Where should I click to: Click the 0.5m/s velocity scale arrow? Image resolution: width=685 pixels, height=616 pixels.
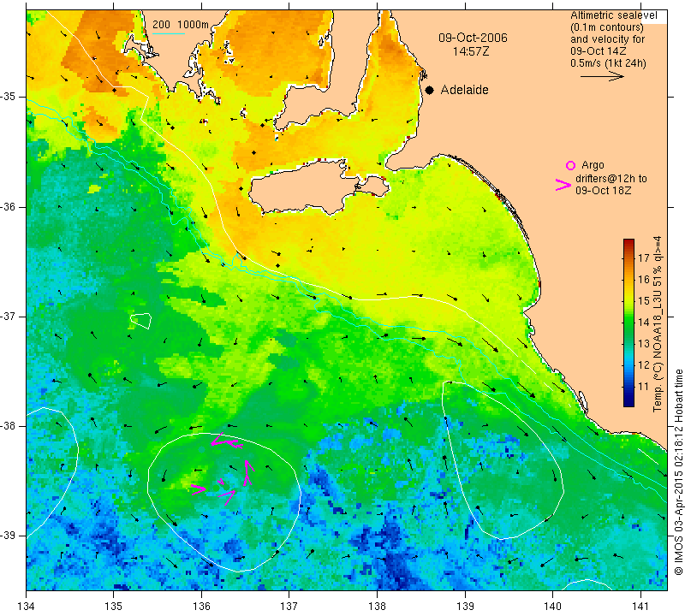click(602, 76)
